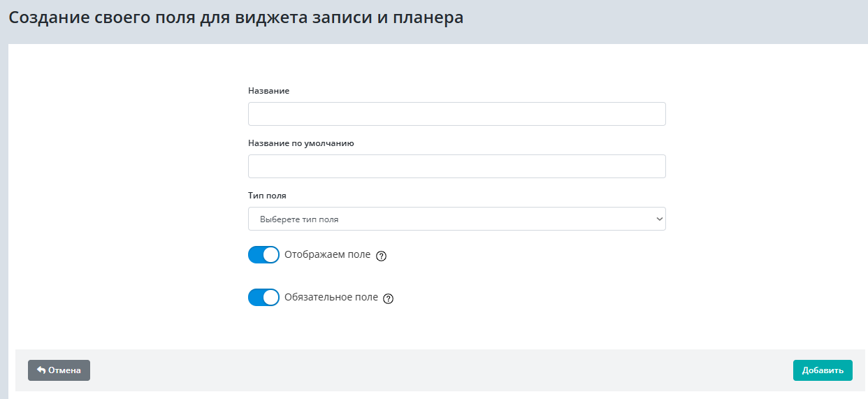Viewport: 868px width, 399px height.
Task: Click the chevron arrow of field type select
Action: tap(658, 219)
